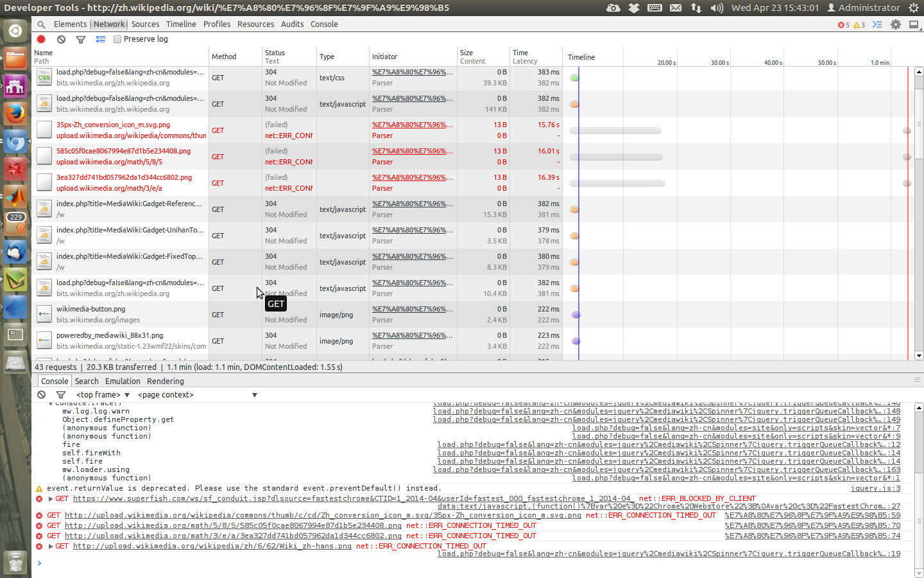This screenshot has height=578, width=924.
Task: Enable the Preserve log checkbox
Action: point(117,39)
